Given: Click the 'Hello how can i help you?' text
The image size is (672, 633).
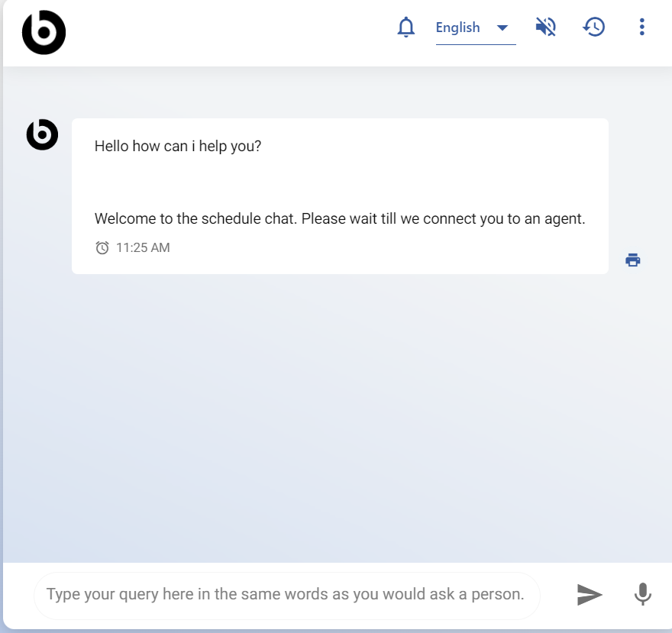Looking at the screenshot, I should pos(178,146).
